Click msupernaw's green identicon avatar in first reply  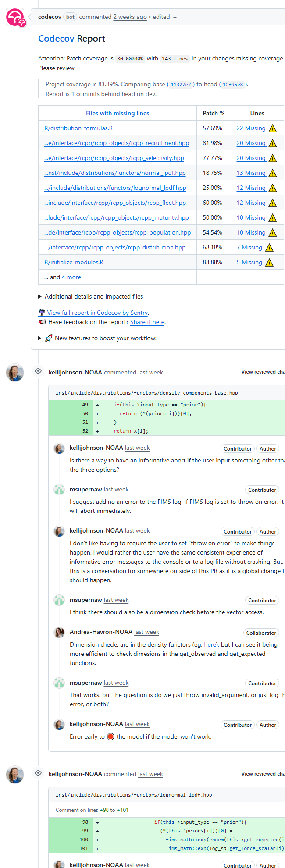coord(59,490)
